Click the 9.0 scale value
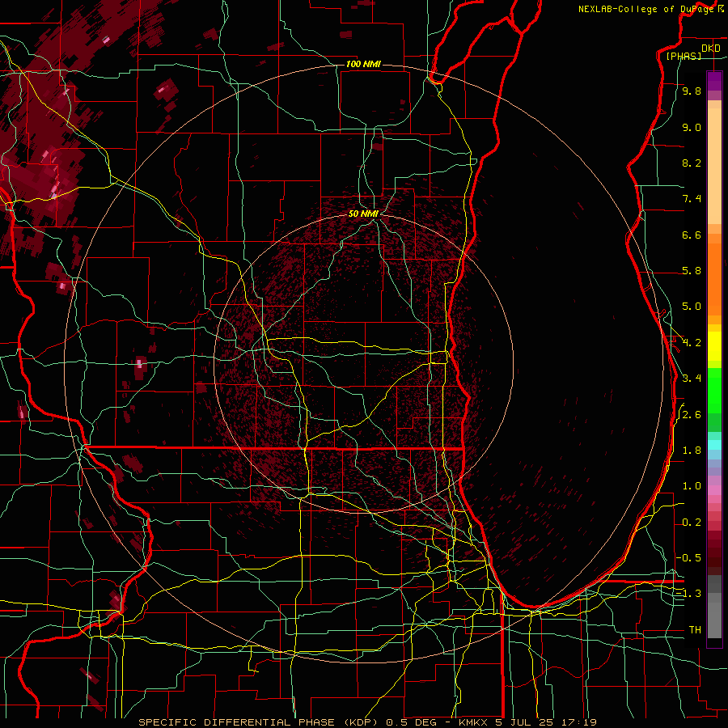This screenshot has height=728, width=728. point(692,127)
